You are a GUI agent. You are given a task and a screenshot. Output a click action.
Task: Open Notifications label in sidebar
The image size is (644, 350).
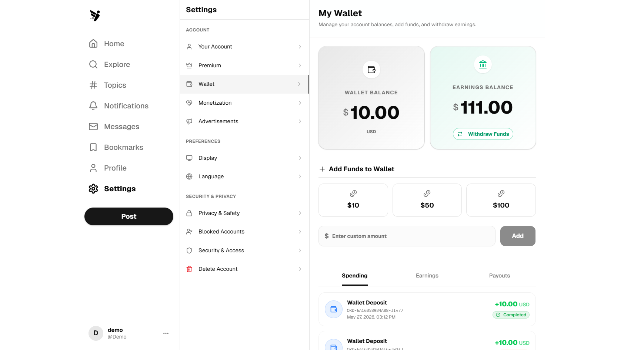click(x=126, y=106)
